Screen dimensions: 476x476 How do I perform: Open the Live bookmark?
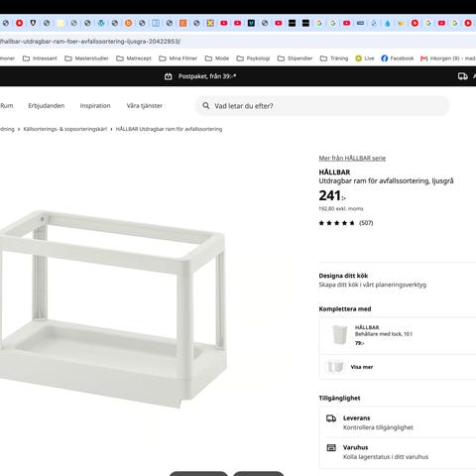pyautogui.click(x=365, y=59)
